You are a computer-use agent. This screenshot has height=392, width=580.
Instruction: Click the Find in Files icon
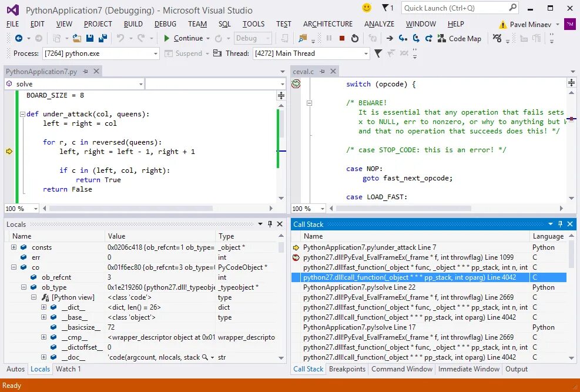coord(303,38)
